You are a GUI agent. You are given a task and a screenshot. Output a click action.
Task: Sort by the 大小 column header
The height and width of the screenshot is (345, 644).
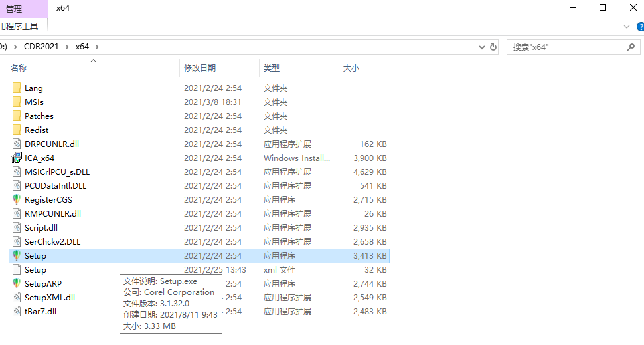pyautogui.click(x=351, y=68)
